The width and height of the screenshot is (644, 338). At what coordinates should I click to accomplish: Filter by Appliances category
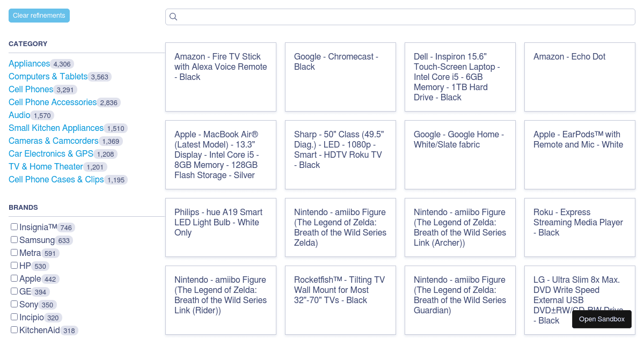29,64
